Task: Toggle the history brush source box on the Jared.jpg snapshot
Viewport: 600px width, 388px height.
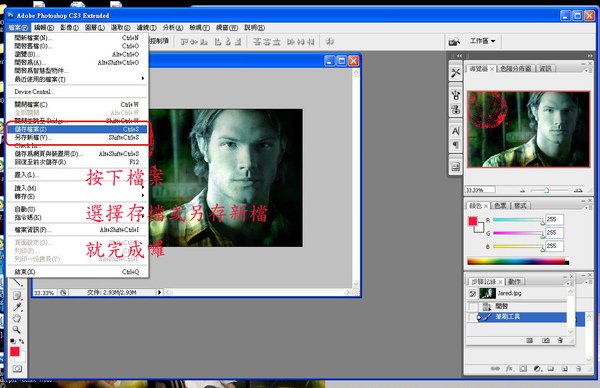Action: (x=473, y=293)
